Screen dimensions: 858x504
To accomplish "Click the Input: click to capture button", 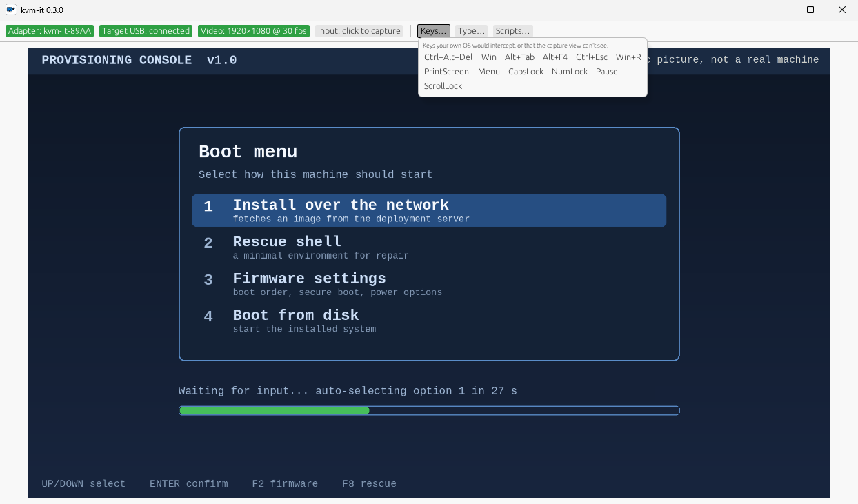I will coord(359,31).
